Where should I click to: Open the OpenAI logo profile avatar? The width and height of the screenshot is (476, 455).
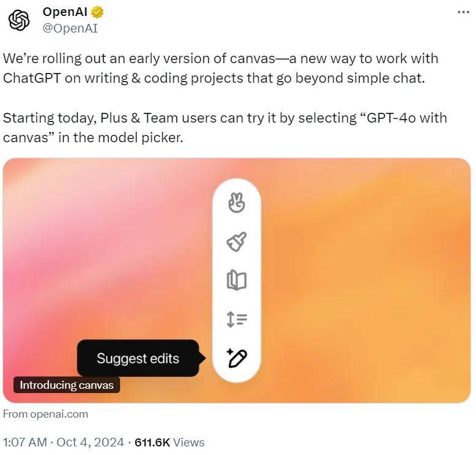(x=19, y=20)
